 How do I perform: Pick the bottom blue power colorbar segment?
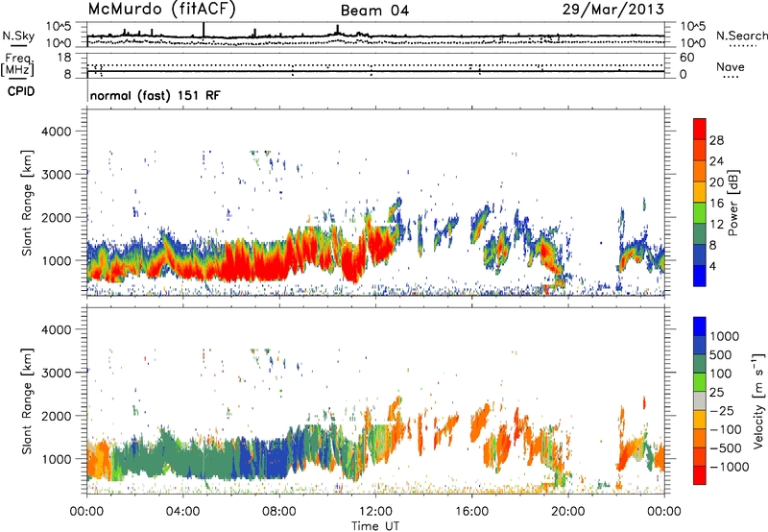click(x=700, y=276)
